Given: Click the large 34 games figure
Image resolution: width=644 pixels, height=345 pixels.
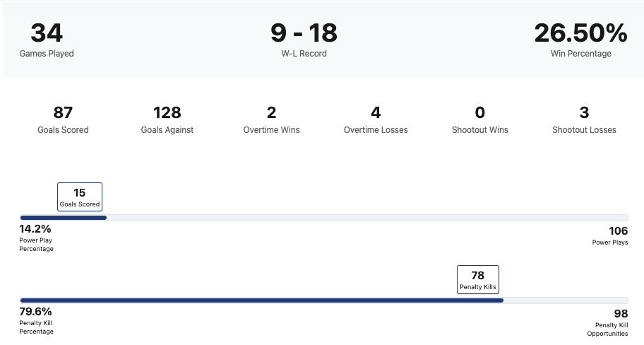Looking at the screenshot, I should point(47,33).
